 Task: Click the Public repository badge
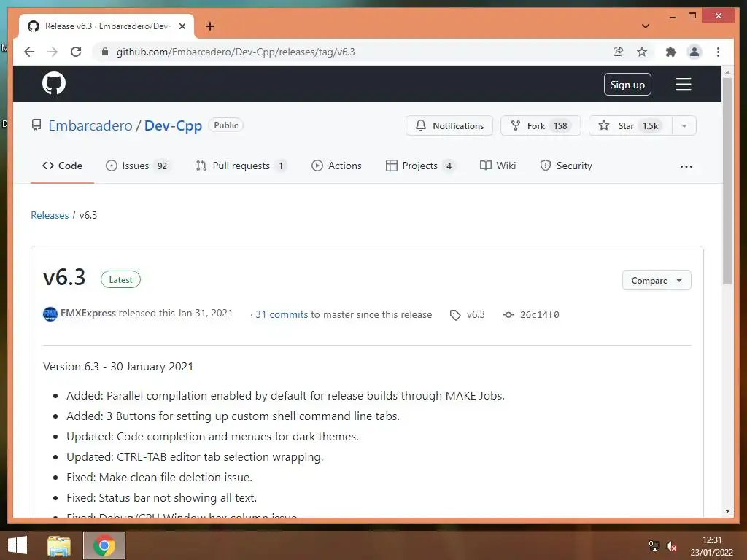click(226, 125)
